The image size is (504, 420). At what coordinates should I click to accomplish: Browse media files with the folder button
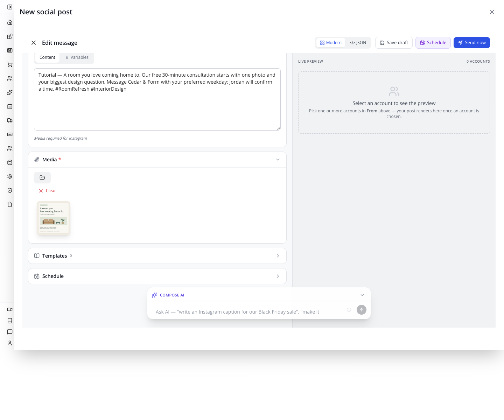pos(42,177)
